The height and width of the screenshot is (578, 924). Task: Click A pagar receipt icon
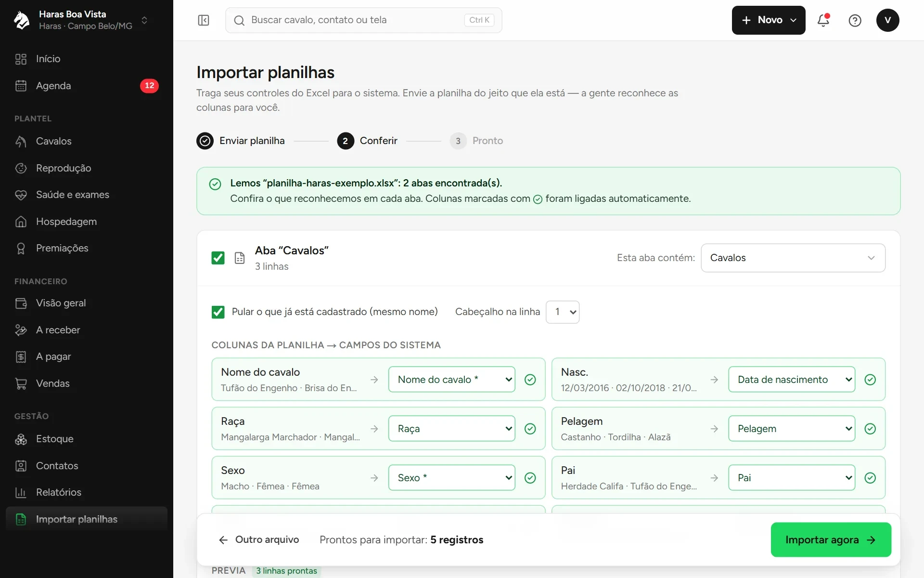pyautogui.click(x=21, y=356)
